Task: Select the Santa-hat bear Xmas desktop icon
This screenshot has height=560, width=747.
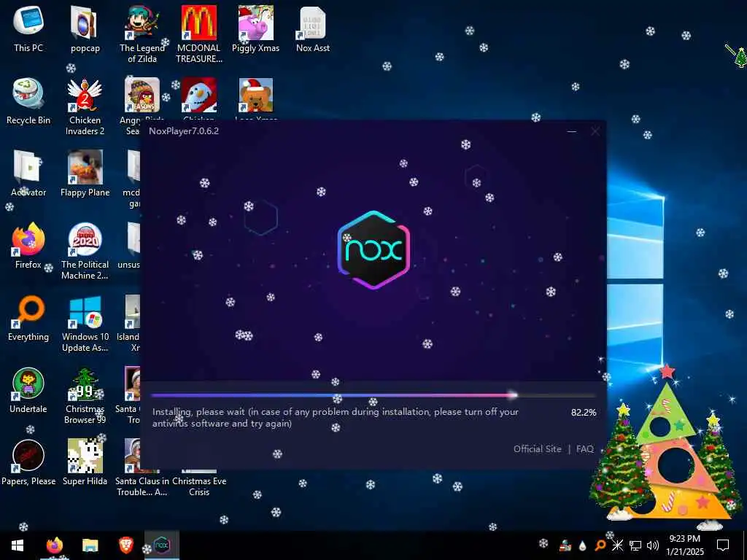Action: pos(256,96)
